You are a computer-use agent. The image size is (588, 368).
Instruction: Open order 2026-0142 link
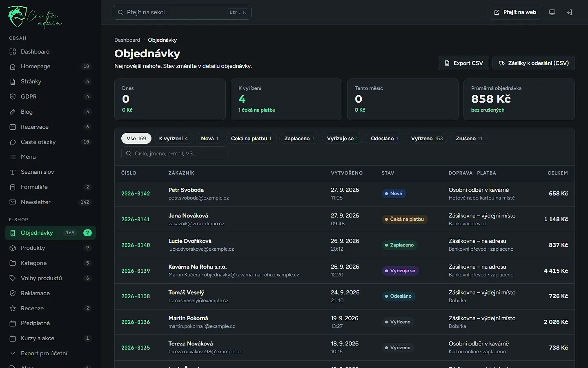136,194
